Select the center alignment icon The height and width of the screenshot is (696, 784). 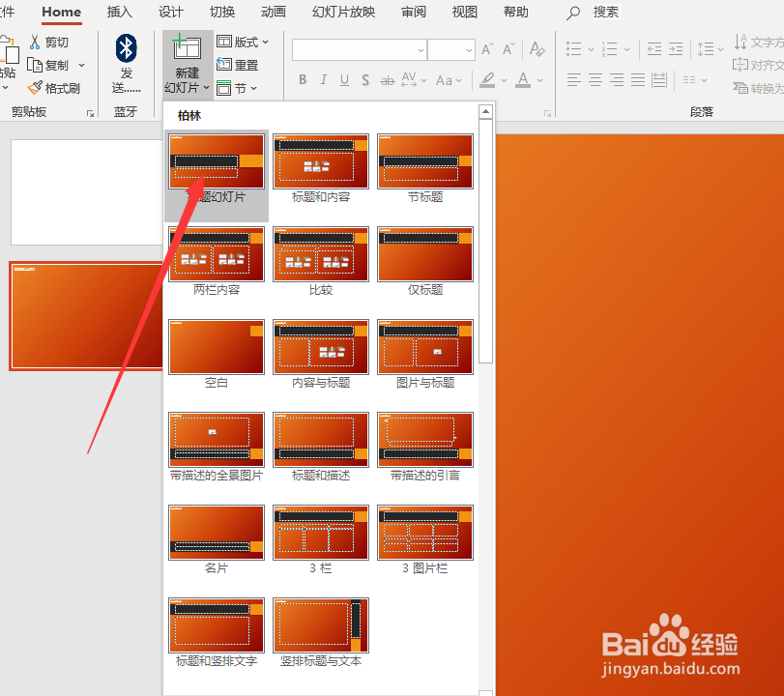(x=595, y=80)
